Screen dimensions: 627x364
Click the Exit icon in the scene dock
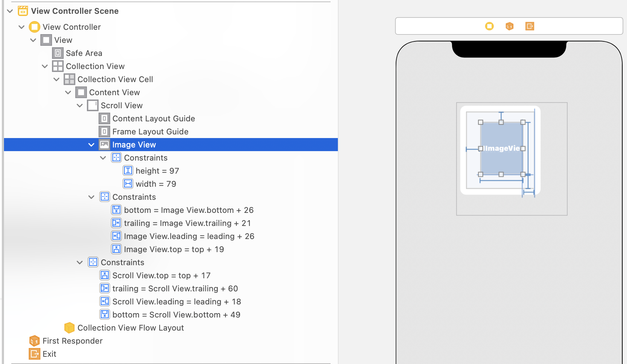point(530,26)
